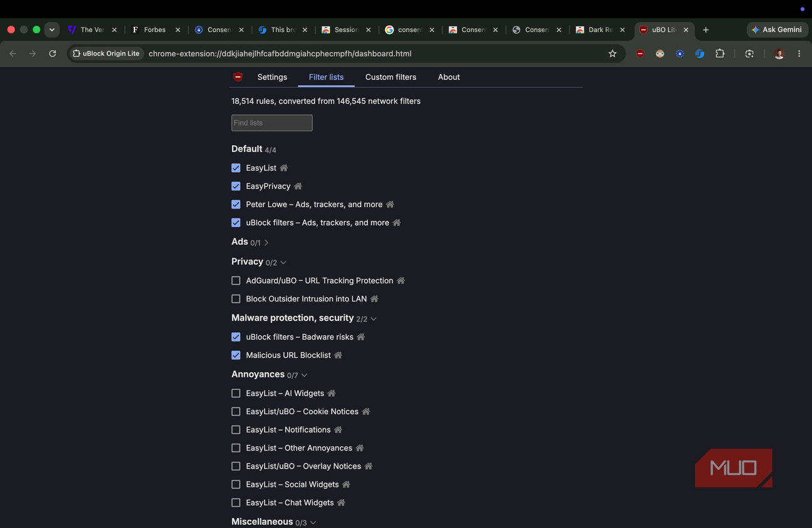
Task: Open home icon next to uBlock filters – Badware risks
Action: tap(361, 337)
